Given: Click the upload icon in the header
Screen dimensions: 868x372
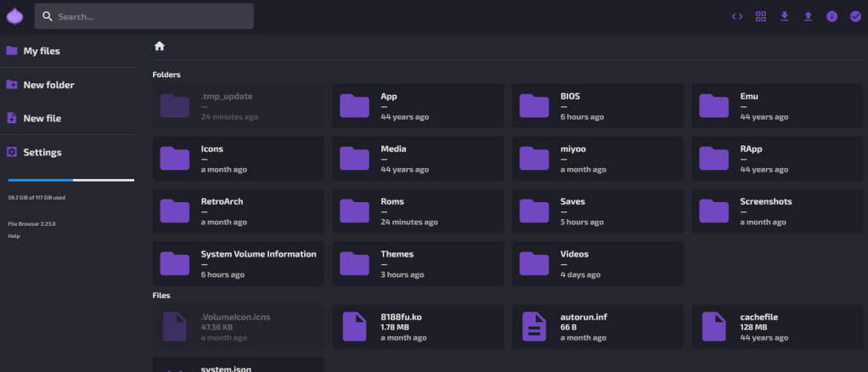Looking at the screenshot, I should click(808, 16).
